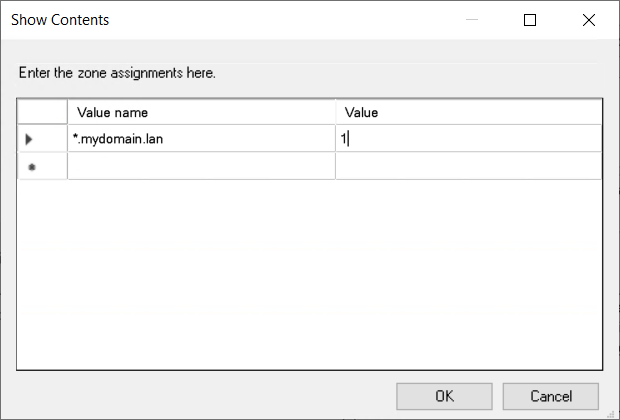Select the *.mydomain.lan value name cell
The height and width of the screenshot is (420, 620).
pos(200,140)
